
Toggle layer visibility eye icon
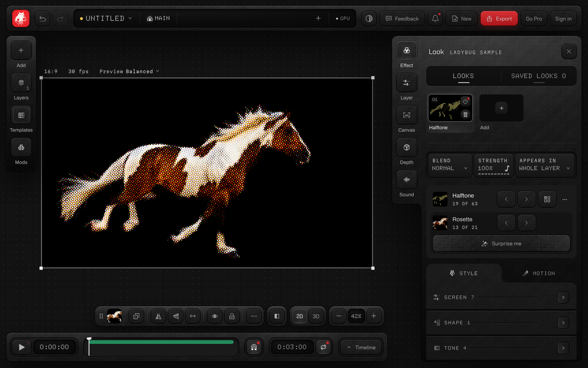click(215, 316)
